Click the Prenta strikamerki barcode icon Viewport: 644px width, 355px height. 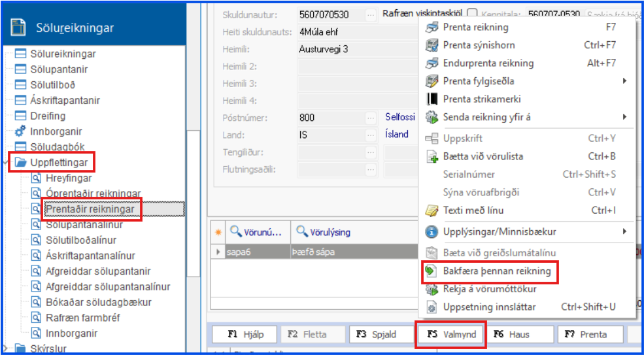(432, 99)
